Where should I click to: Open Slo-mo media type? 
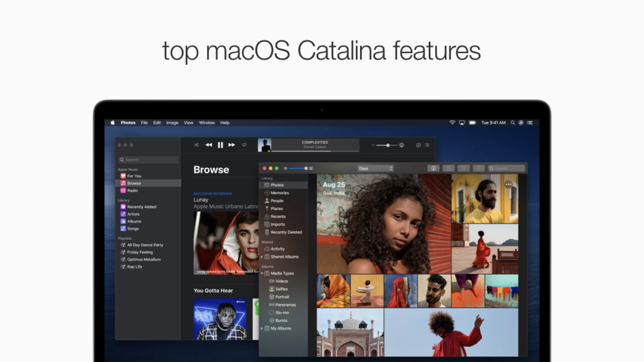pos(284,313)
